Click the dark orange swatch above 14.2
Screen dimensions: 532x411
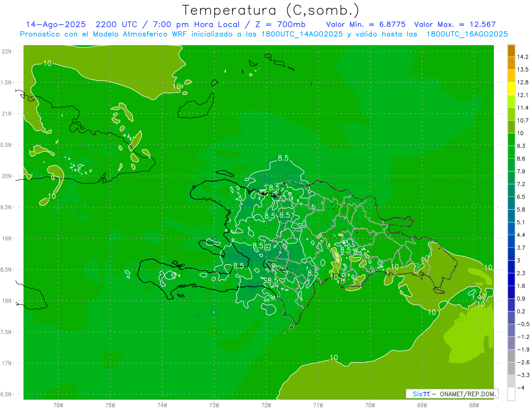click(x=511, y=51)
